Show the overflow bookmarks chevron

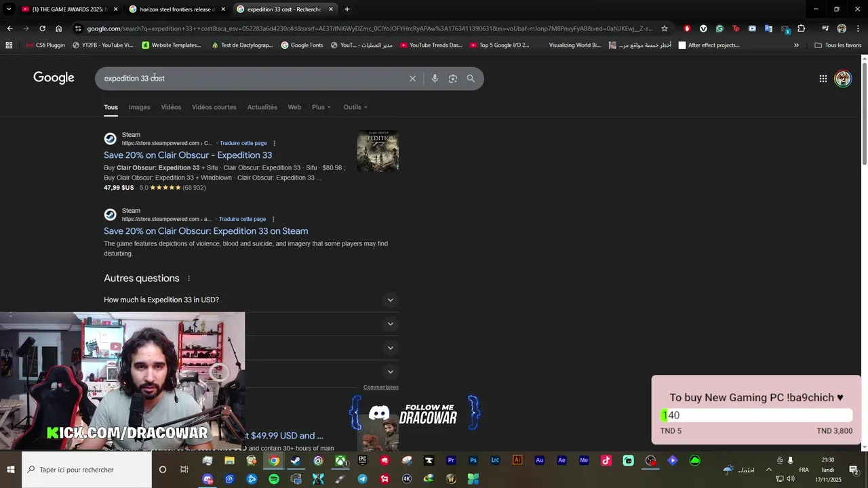pyautogui.click(x=796, y=45)
